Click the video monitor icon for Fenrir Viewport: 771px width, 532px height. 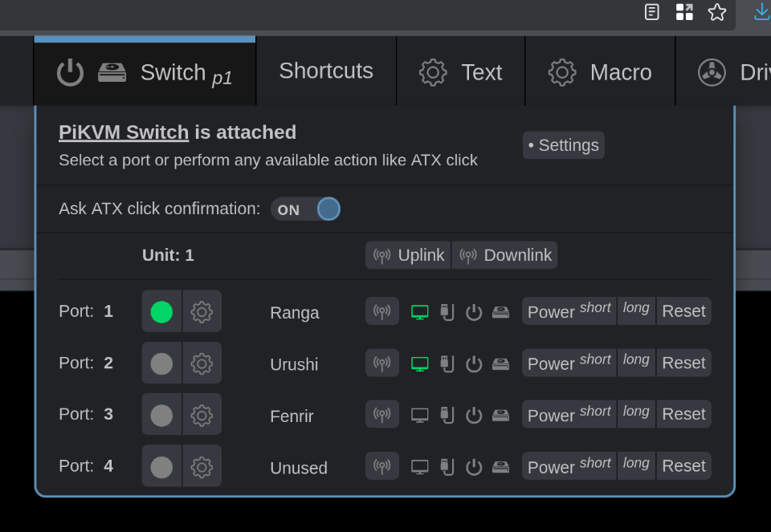click(x=419, y=416)
